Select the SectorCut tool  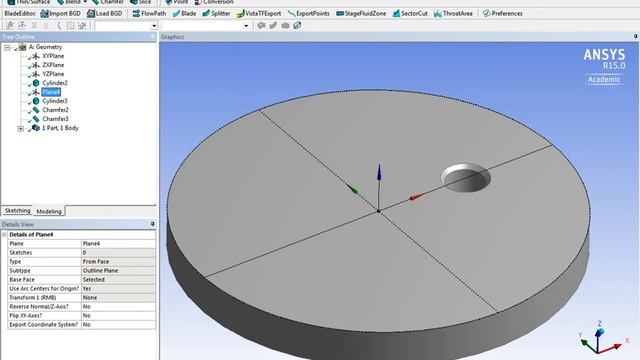point(410,13)
